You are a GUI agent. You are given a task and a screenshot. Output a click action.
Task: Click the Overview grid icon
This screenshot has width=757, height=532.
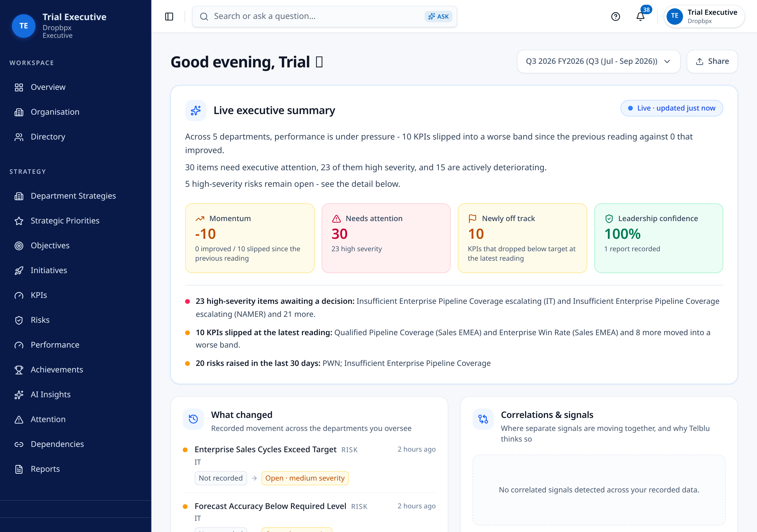19,87
